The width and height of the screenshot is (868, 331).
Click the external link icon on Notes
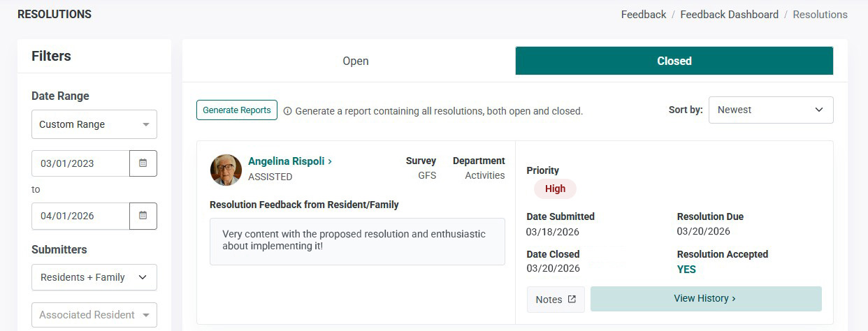pyautogui.click(x=572, y=299)
